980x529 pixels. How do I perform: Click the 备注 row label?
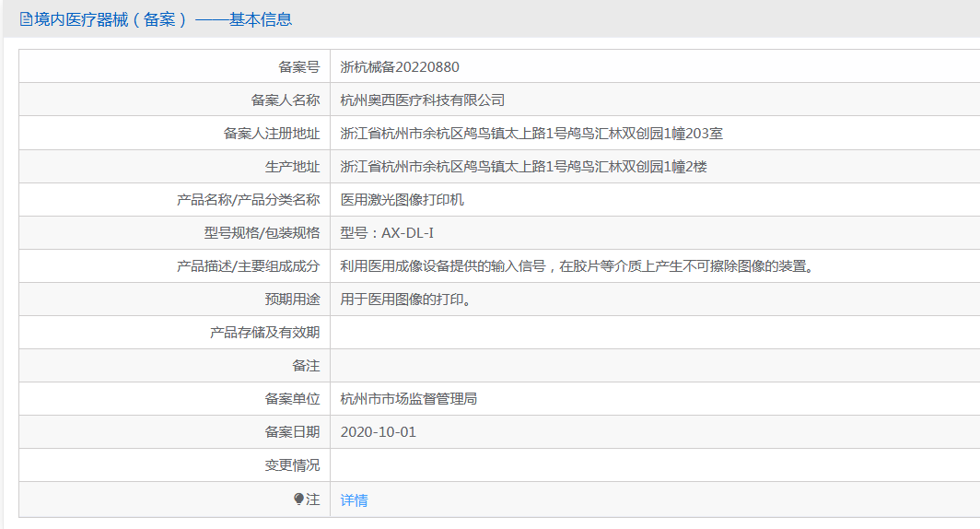click(x=306, y=365)
